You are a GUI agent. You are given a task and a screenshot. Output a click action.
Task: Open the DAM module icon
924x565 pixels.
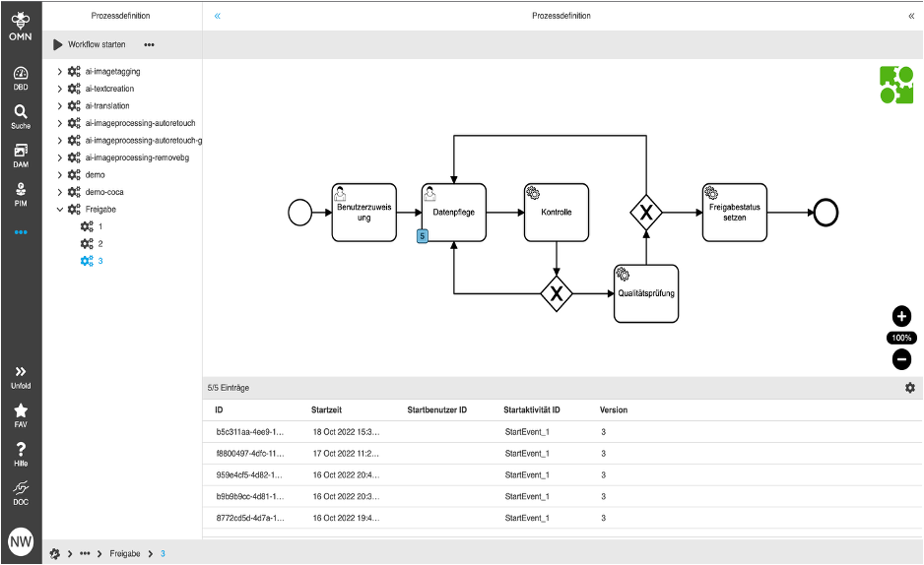coord(21,155)
